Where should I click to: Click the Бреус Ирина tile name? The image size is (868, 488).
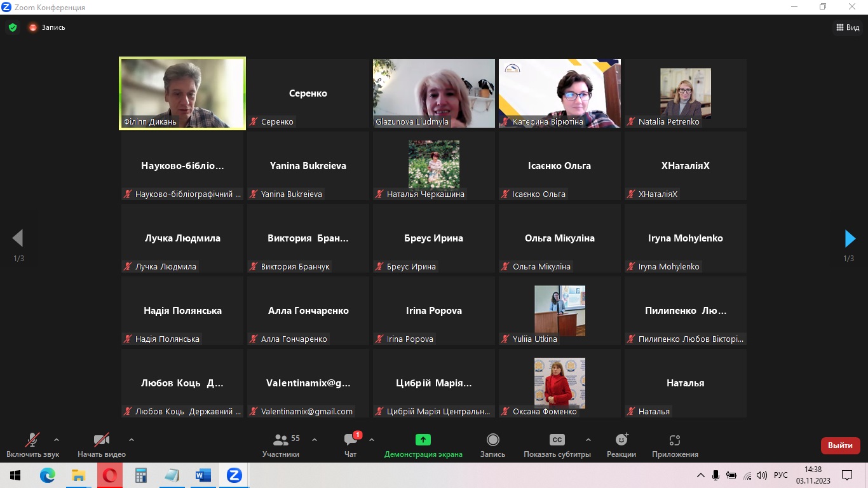[434, 238]
